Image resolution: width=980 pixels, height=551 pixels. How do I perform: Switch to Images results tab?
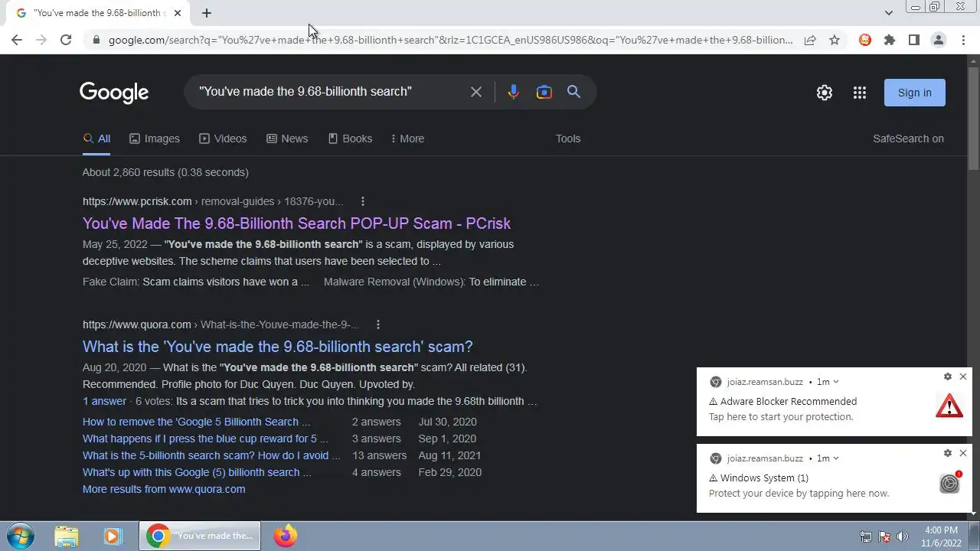155,139
